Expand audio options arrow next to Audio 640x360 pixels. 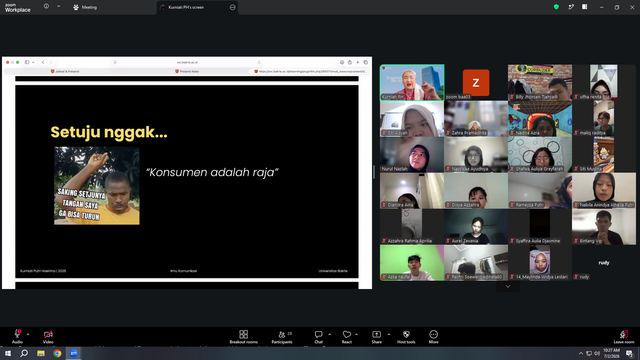(x=28, y=334)
